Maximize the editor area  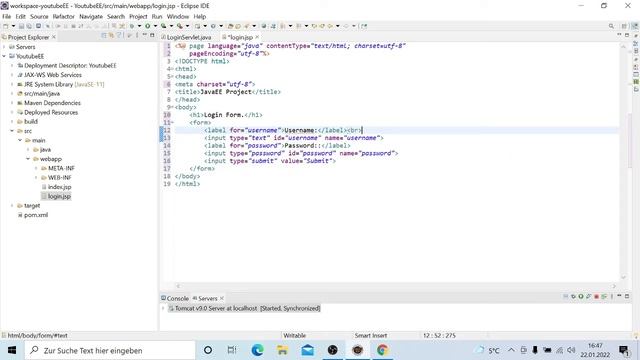point(627,35)
